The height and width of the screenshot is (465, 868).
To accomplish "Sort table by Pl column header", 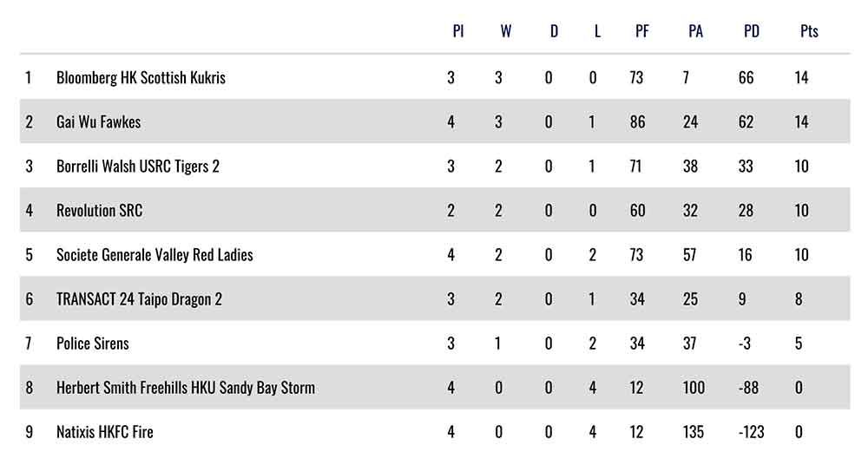I will point(457,32).
